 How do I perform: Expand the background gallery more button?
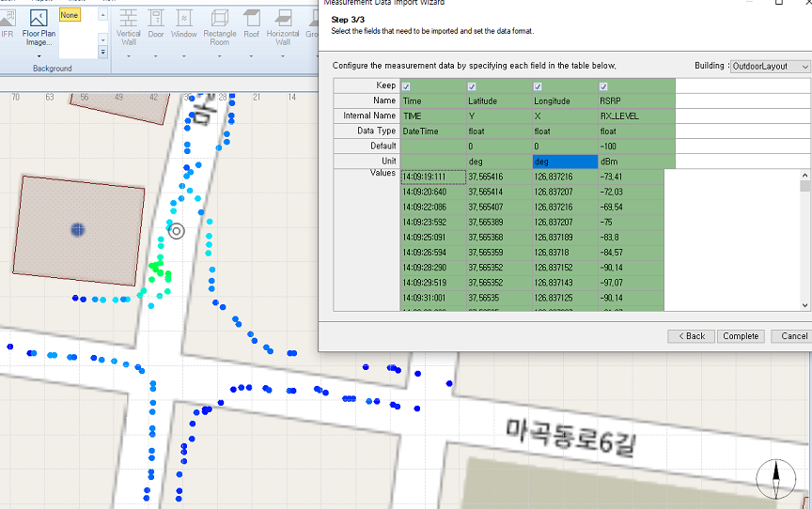[x=102, y=52]
